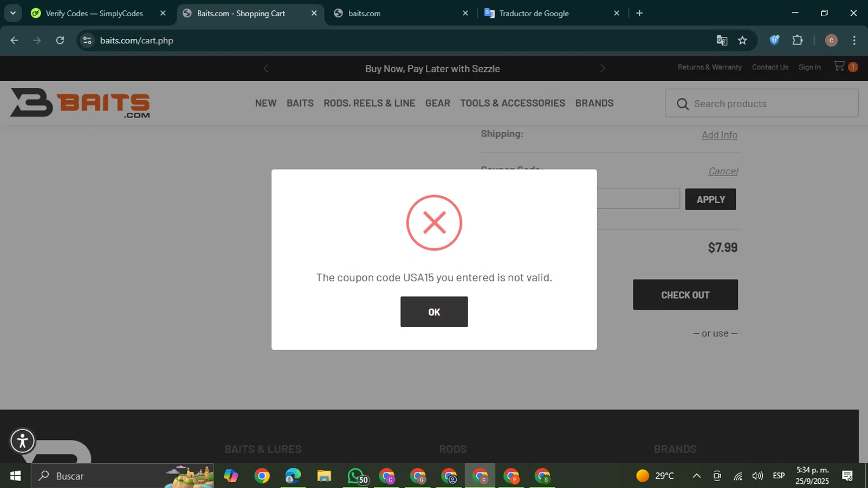
Task: Click the CHECK OUT button
Action: tap(685, 295)
